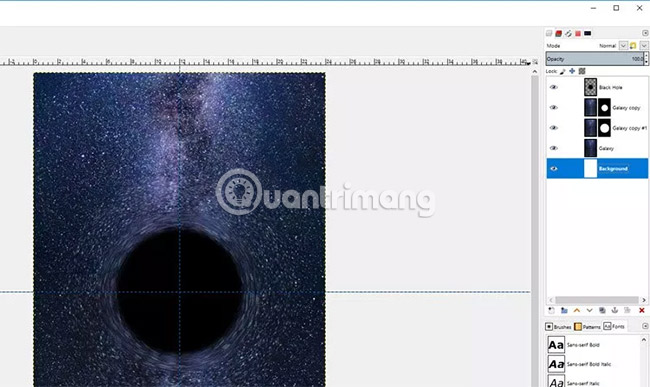The width and height of the screenshot is (650, 387).
Task: Switch to the red Channels tab icon
Action: (x=558, y=33)
